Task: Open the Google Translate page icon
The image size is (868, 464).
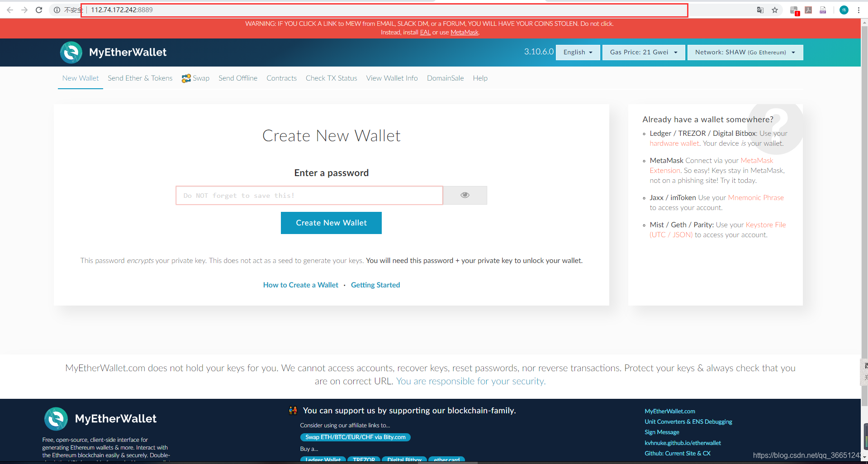Action: tap(760, 10)
